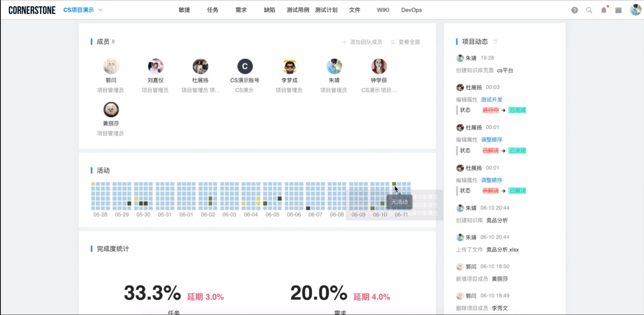Open search with the magnifier icon
This screenshot has height=315, width=644.
[x=589, y=10]
